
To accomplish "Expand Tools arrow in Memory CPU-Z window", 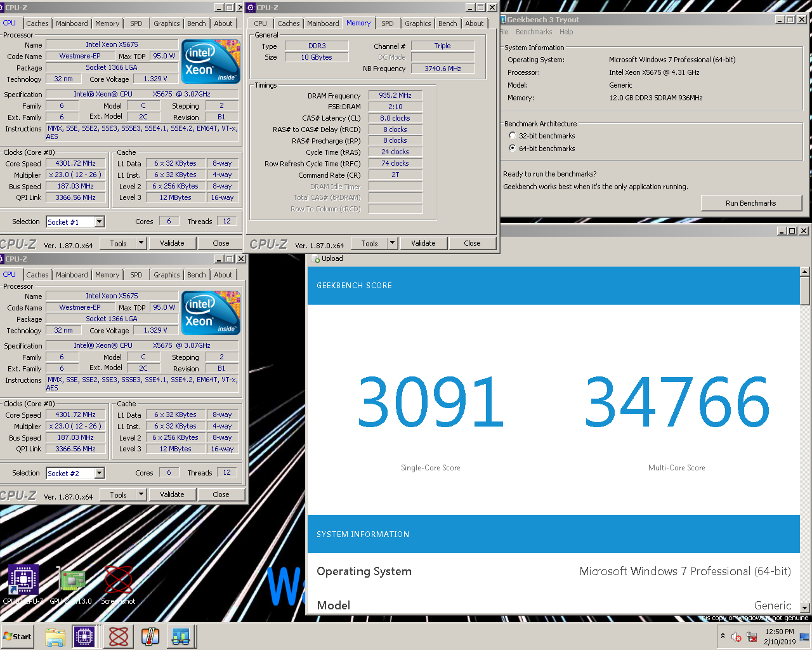I will (x=392, y=243).
